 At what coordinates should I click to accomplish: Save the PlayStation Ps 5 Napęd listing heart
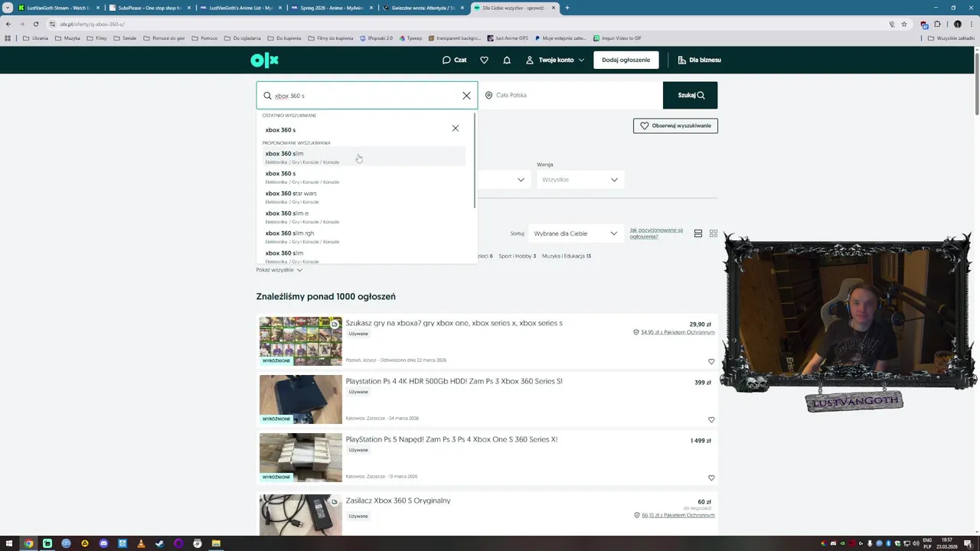711,478
